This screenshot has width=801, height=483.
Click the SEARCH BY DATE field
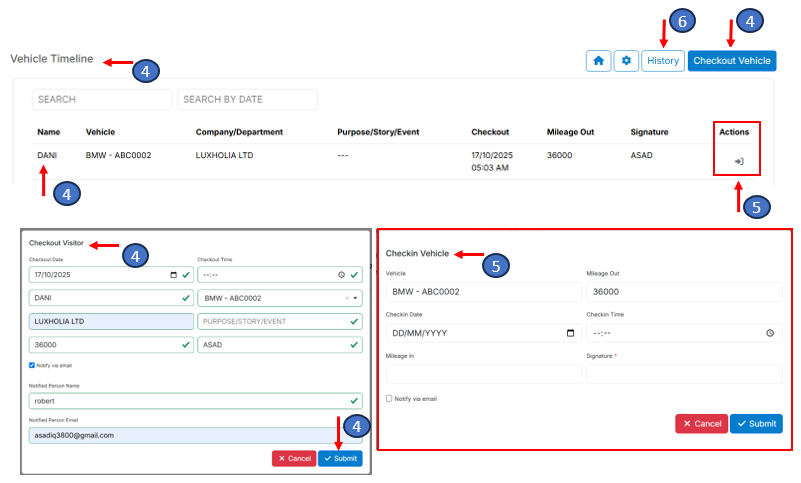247,100
